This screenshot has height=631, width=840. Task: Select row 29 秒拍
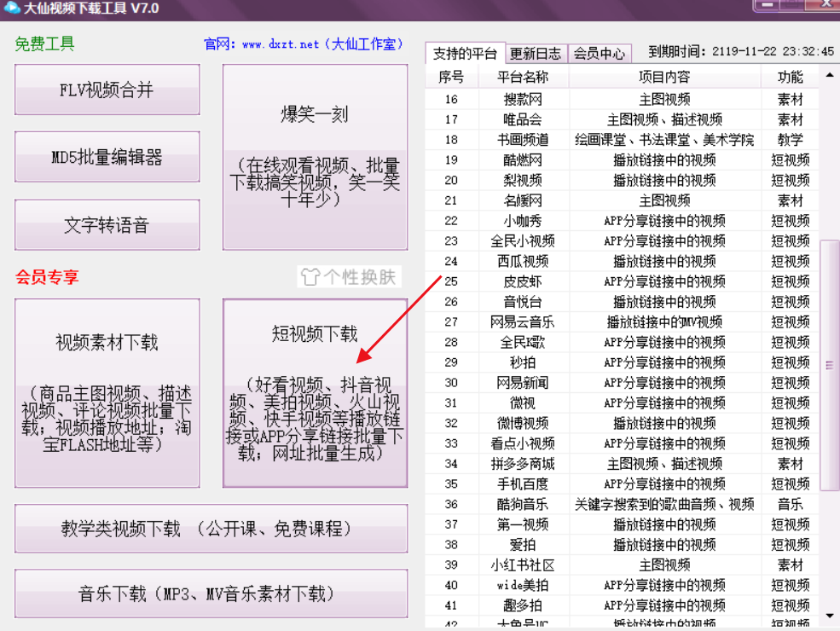tap(622, 362)
